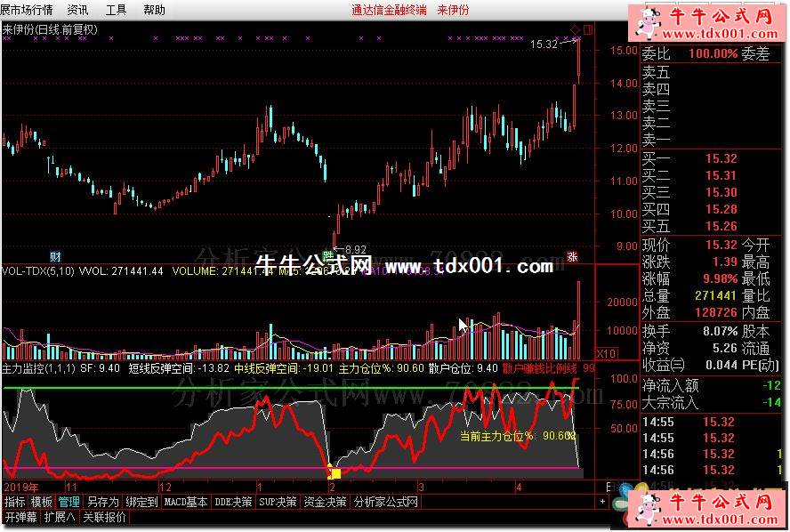Click the 外盘 value 128726
790x532 pixels.
pos(716,312)
